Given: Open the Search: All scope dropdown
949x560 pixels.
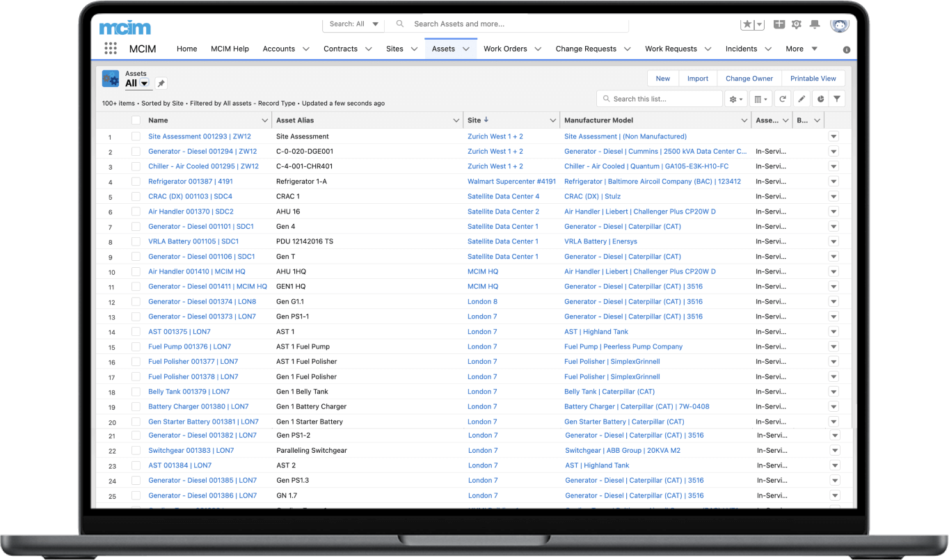Looking at the screenshot, I should pos(354,24).
